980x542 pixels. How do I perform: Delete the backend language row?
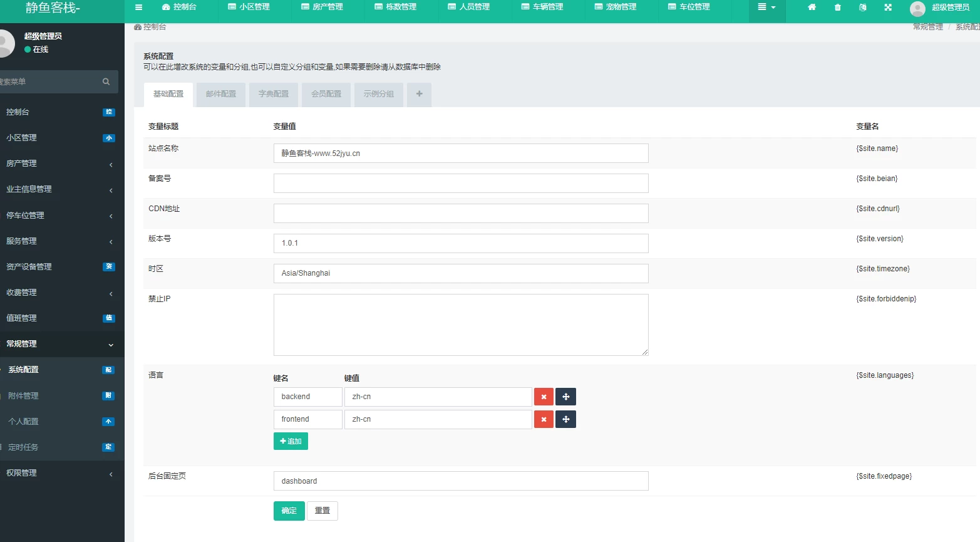544,397
